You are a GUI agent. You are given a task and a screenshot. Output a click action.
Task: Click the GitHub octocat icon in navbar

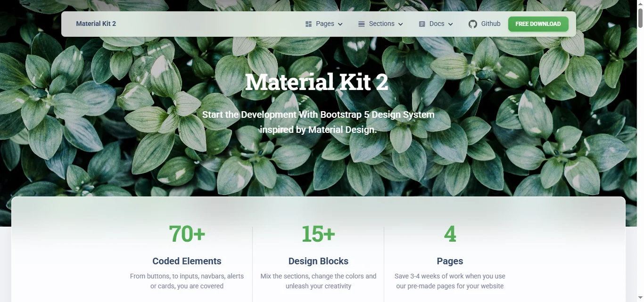click(472, 24)
